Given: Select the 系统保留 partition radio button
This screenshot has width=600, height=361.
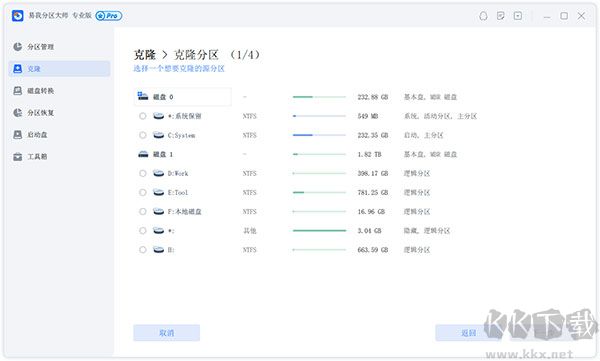Looking at the screenshot, I should [x=143, y=116].
